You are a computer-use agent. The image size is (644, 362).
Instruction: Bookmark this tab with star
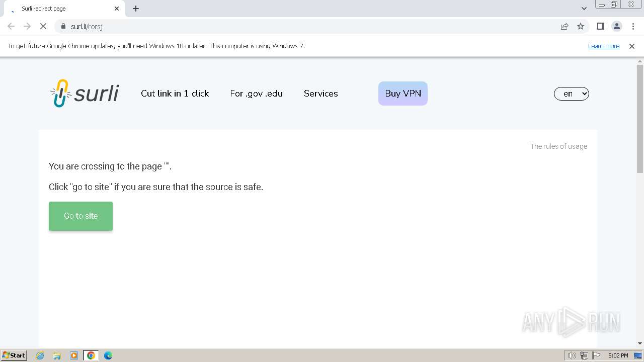[x=581, y=27]
